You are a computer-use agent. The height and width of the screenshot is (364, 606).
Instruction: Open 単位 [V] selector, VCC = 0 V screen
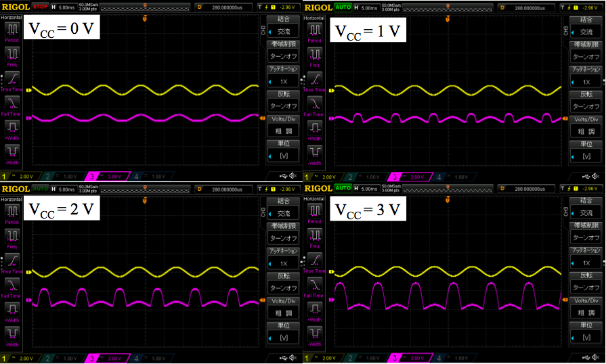(283, 152)
